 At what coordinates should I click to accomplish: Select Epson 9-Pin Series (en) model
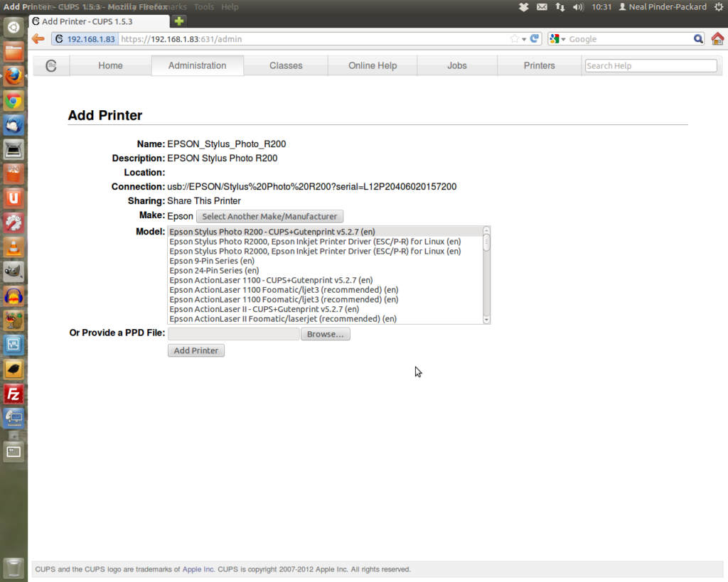325,261
